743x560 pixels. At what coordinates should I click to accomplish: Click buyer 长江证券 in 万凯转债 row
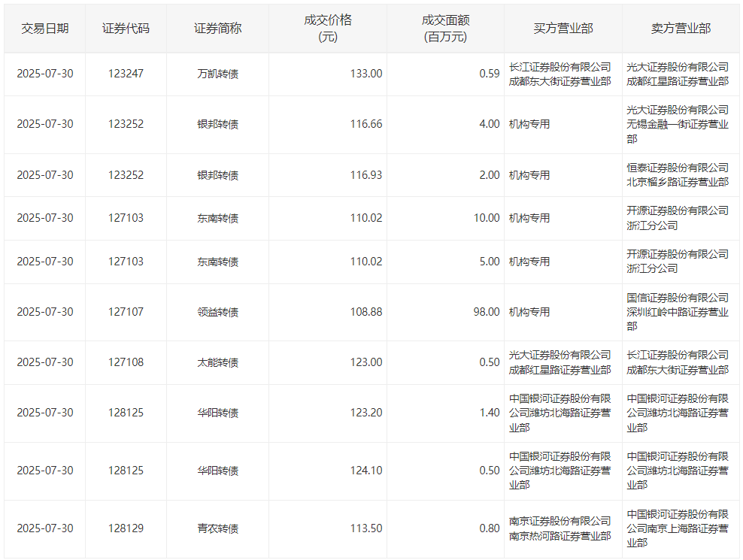pos(560,74)
